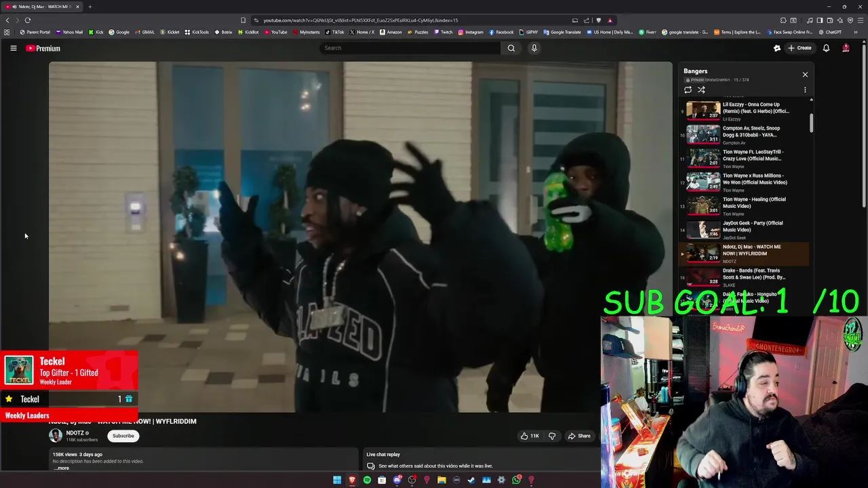
Task: Select the Ndotz, Dj Mac browser tab
Action: [x=42, y=7]
